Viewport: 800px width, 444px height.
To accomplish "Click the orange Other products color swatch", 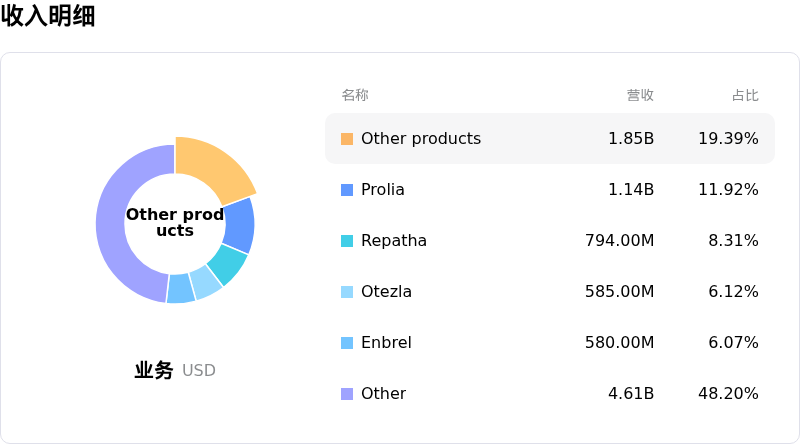I will (x=347, y=139).
